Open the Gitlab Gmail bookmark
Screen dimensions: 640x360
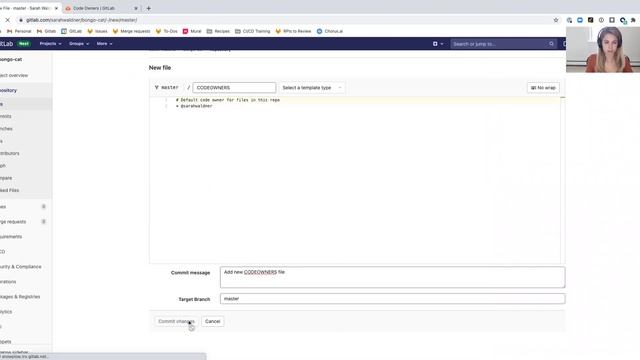tap(46, 31)
